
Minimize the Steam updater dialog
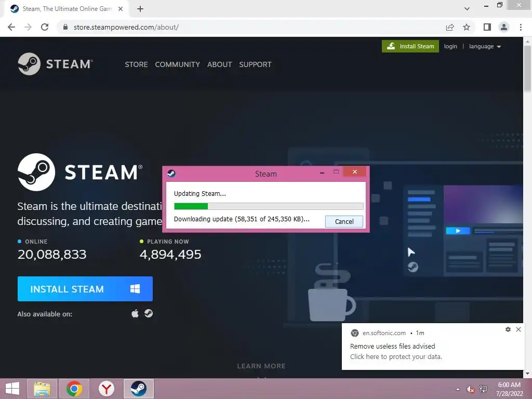[322, 172]
